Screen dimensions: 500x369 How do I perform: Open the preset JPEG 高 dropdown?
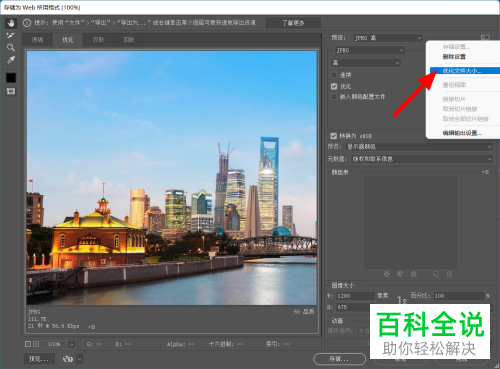click(388, 38)
